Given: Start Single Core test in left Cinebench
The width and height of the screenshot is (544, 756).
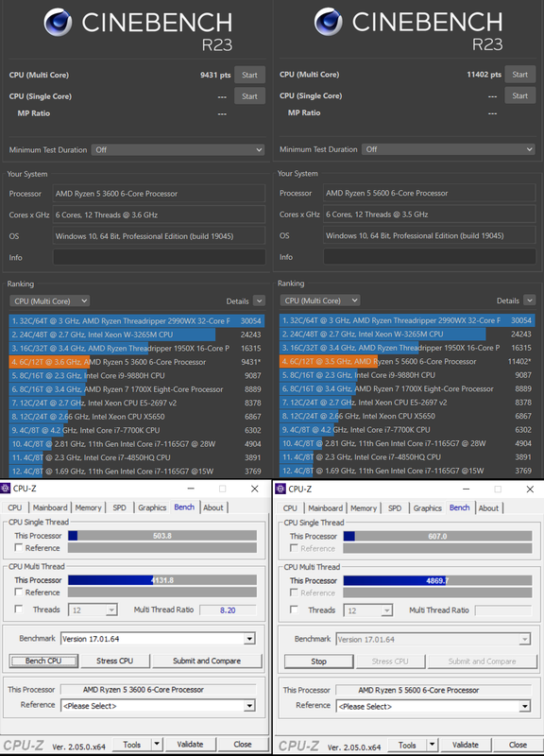Looking at the screenshot, I should [249, 96].
